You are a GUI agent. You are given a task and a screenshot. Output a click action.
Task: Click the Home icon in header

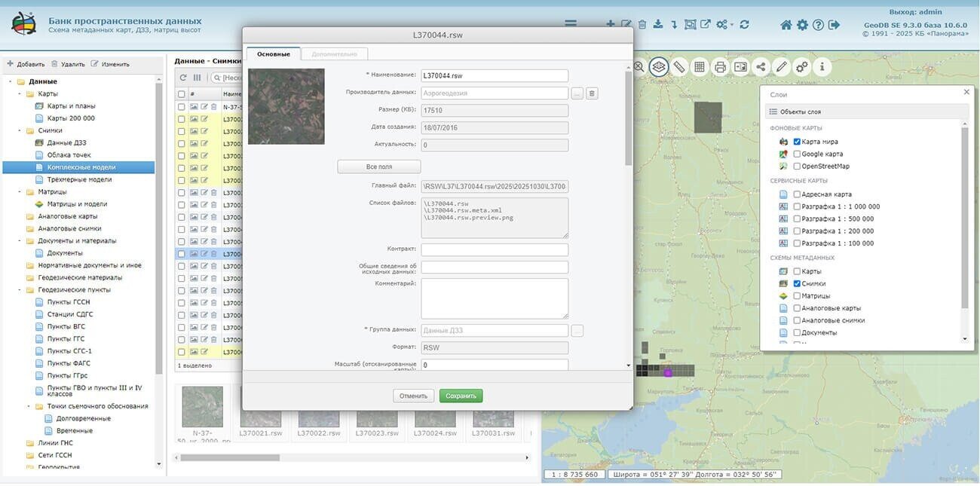coord(786,25)
